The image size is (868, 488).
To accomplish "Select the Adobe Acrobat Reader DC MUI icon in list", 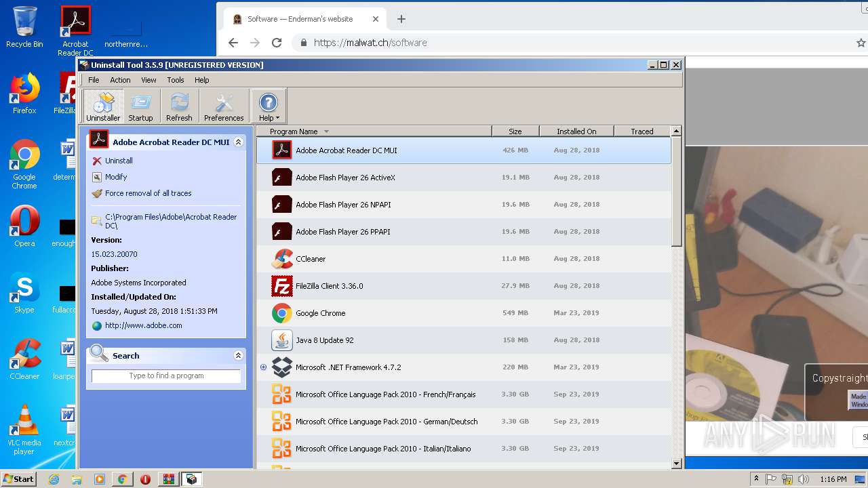I will click(282, 150).
